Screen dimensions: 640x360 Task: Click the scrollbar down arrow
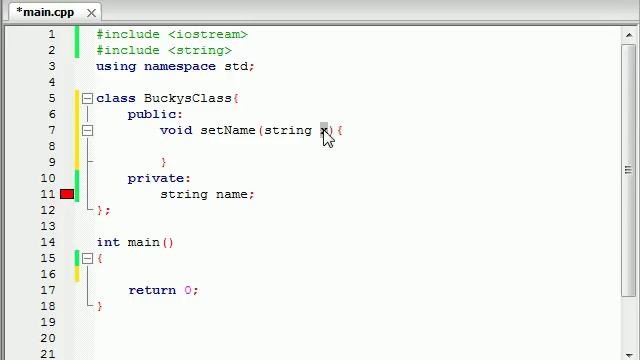point(629,355)
